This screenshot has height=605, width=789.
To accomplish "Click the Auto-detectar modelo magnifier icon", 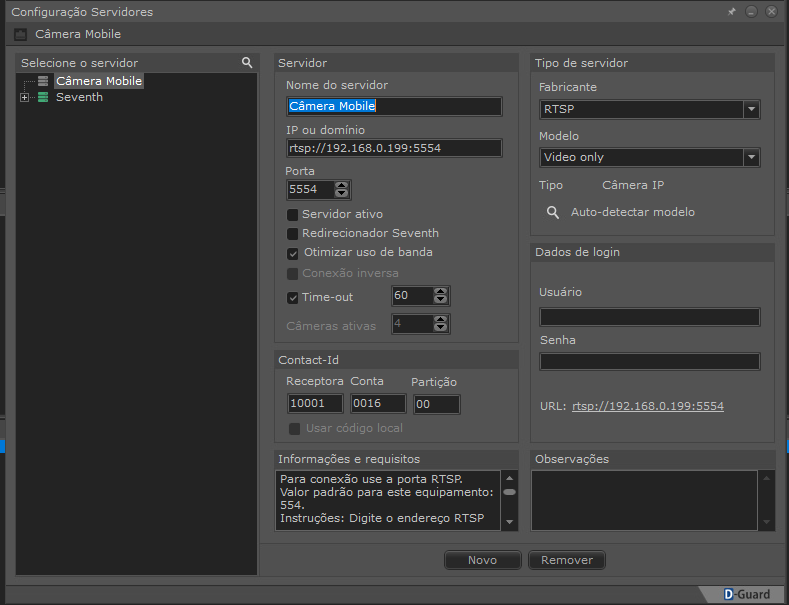I will 552,212.
